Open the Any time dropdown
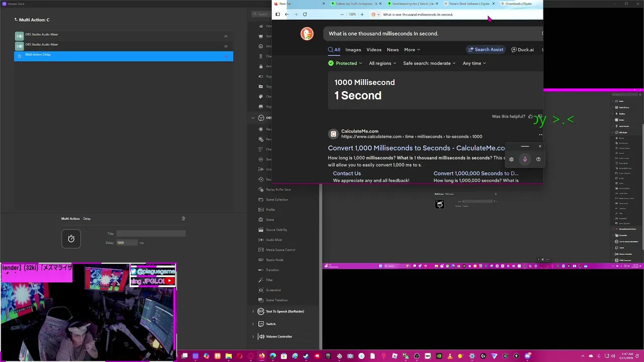Image resolution: width=644 pixels, height=362 pixels. 474,63
